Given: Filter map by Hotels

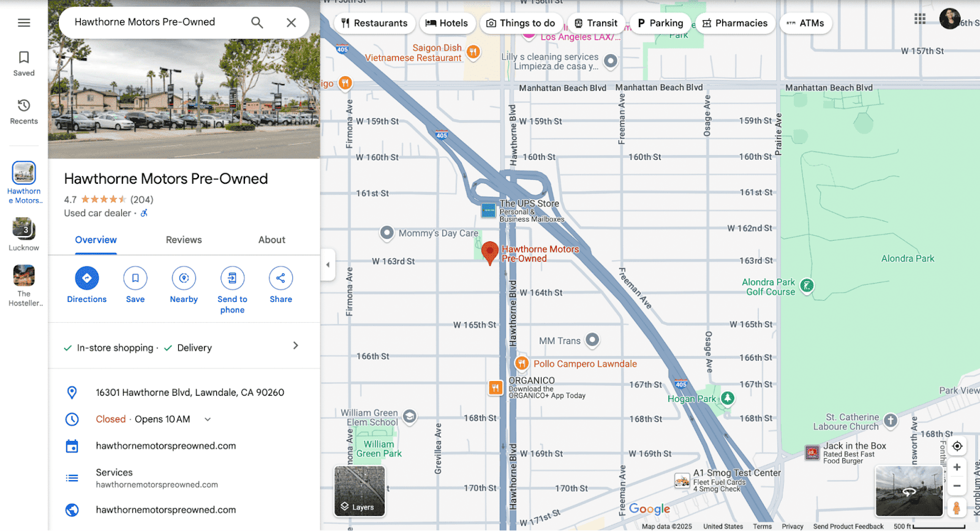Looking at the screenshot, I should pyautogui.click(x=447, y=23).
